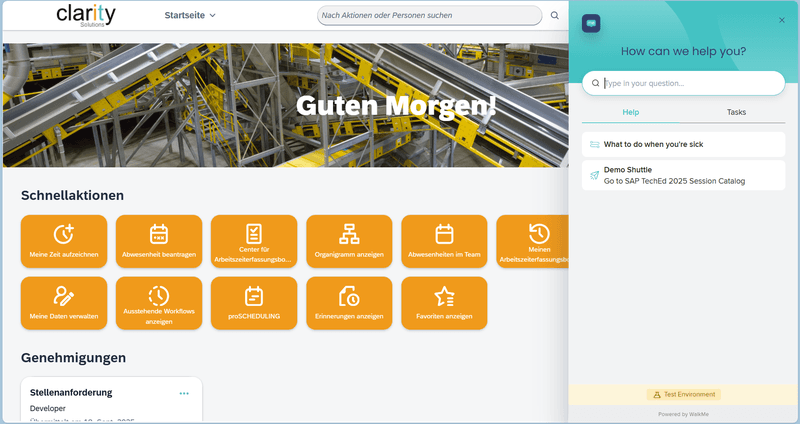Open Abwesenheit beantragen tile
Screen dimensions: 800x424
(159, 242)
